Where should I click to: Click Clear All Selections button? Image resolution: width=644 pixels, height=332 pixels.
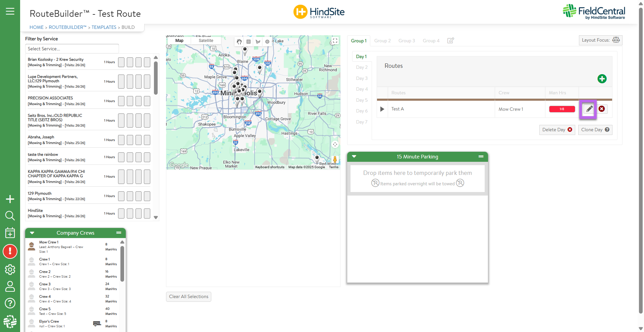pos(189,297)
